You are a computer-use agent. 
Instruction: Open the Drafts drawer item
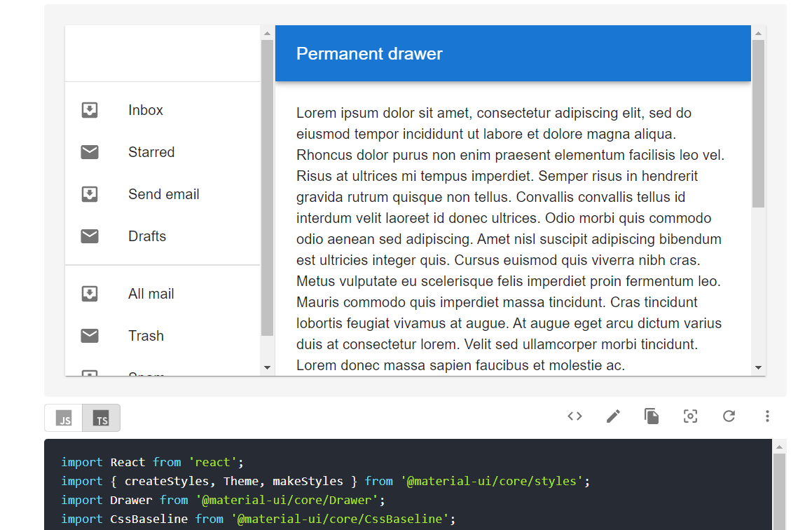(147, 236)
